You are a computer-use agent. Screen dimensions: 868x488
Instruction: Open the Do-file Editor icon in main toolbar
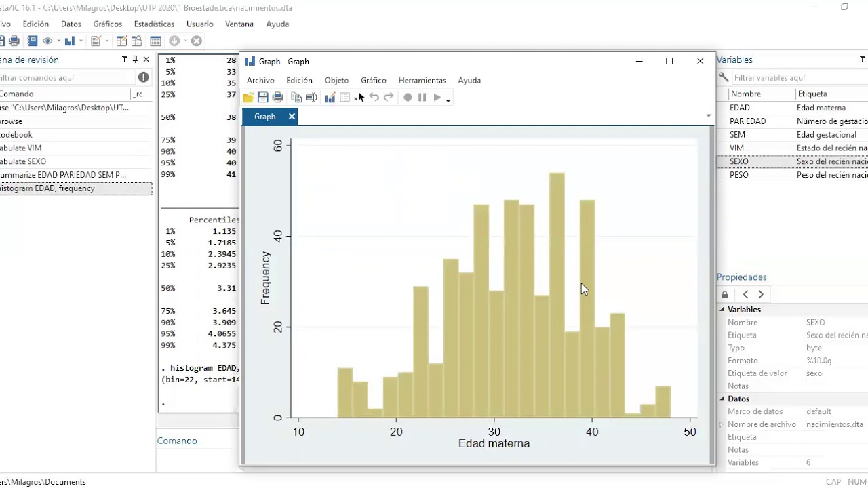[96, 41]
